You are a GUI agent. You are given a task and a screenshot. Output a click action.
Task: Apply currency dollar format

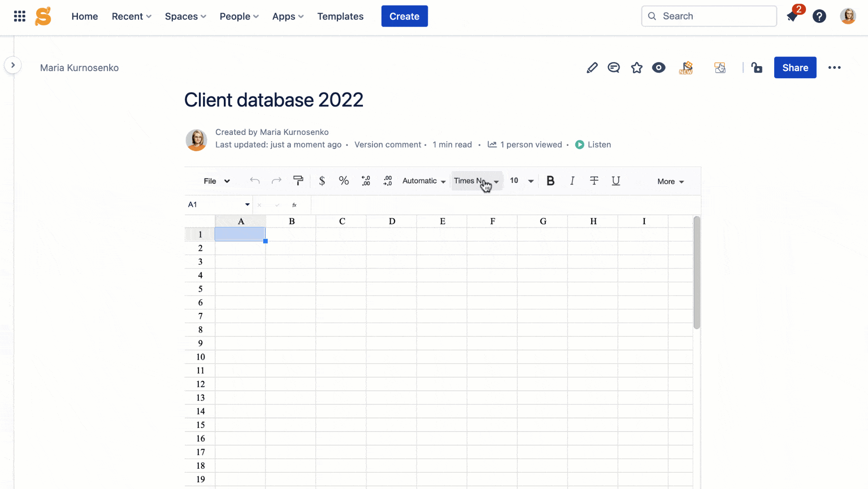pyautogui.click(x=322, y=181)
